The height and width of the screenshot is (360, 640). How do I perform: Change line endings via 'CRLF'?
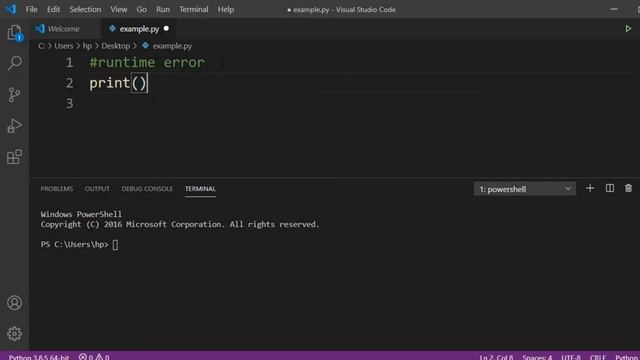point(598,357)
